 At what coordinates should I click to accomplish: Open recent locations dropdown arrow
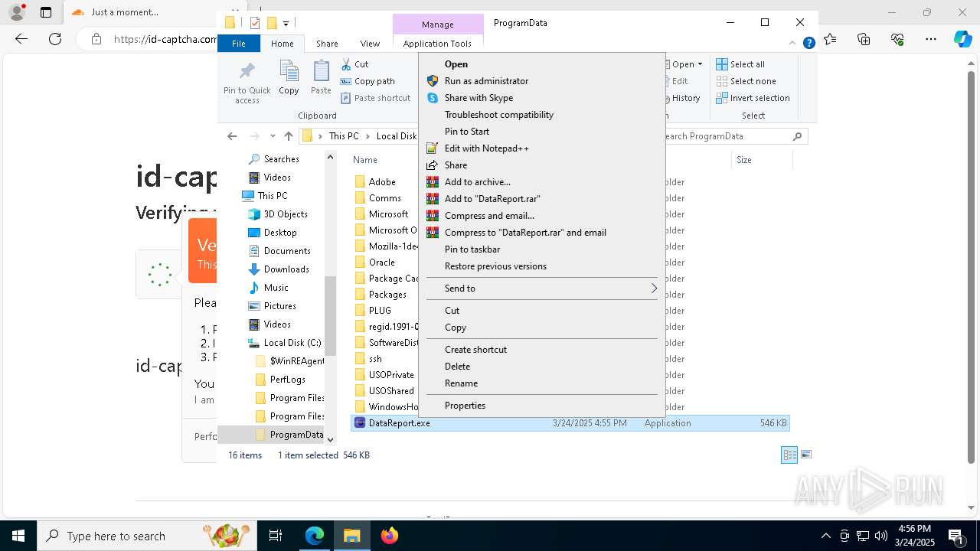point(273,136)
